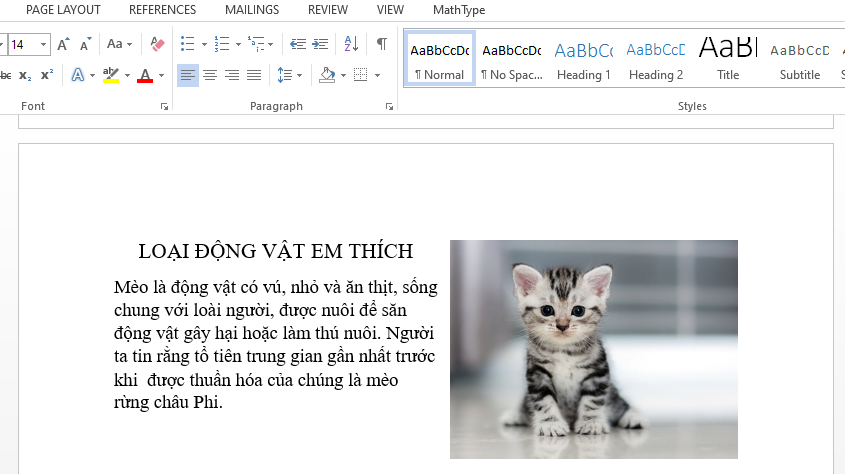845x474 pixels.
Task: Increase font size with Grow Font icon
Action: tap(64, 44)
